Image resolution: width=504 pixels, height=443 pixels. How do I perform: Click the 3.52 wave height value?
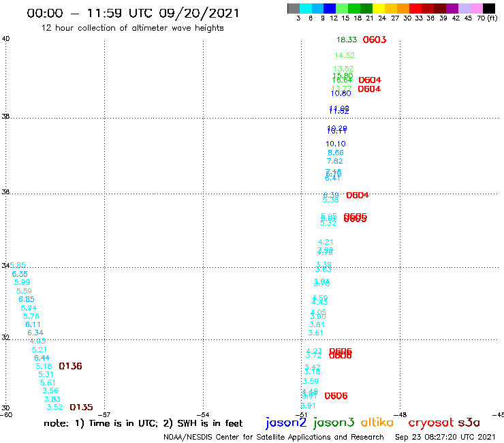54,407
